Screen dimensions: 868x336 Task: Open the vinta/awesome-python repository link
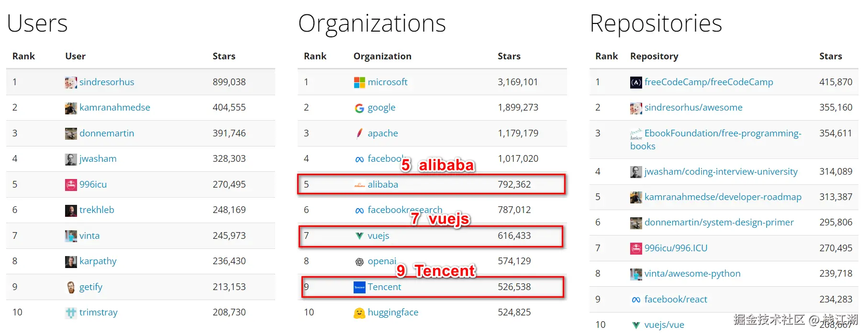click(x=692, y=274)
